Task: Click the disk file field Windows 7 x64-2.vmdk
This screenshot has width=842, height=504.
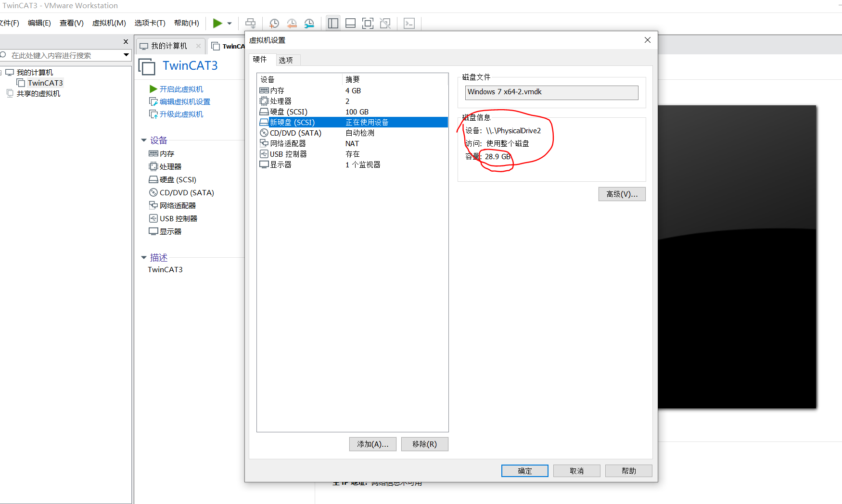Action: pyautogui.click(x=552, y=92)
